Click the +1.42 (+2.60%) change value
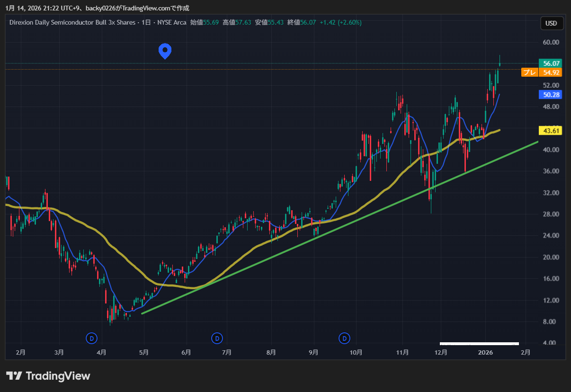The height and width of the screenshot is (392, 571). coord(340,23)
